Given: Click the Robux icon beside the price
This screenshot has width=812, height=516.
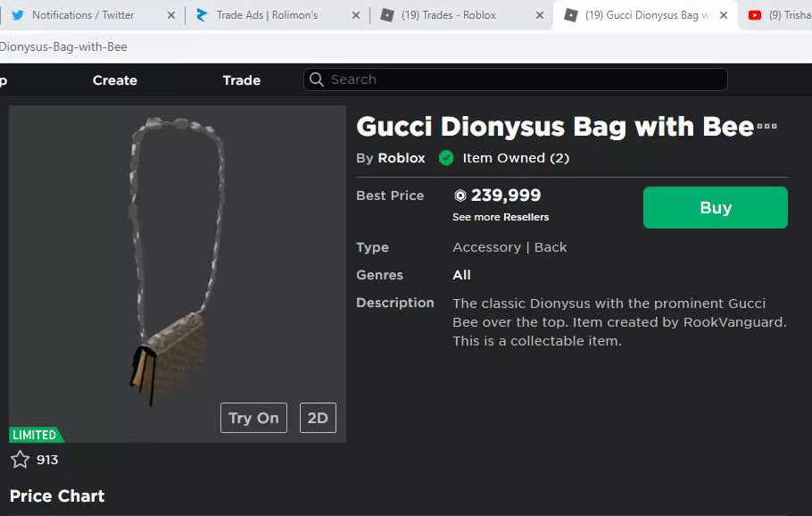Looking at the screenshot, I should 460,196.
